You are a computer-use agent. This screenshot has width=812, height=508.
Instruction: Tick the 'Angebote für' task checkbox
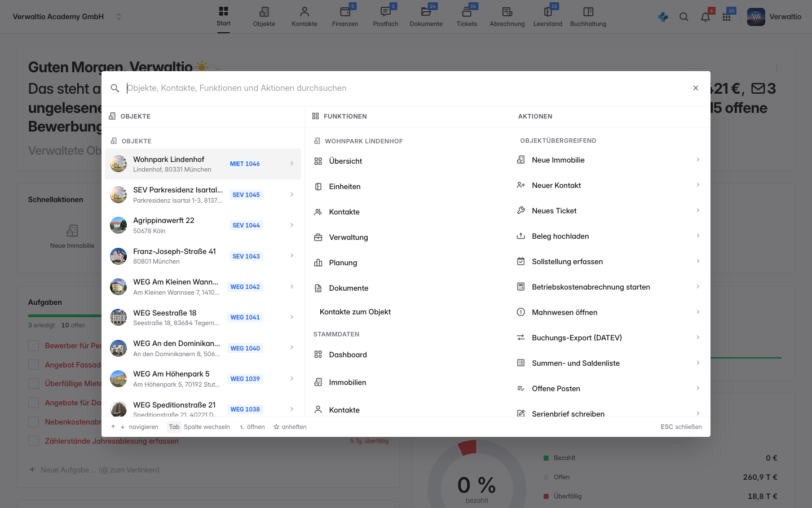tap(34, 402)
